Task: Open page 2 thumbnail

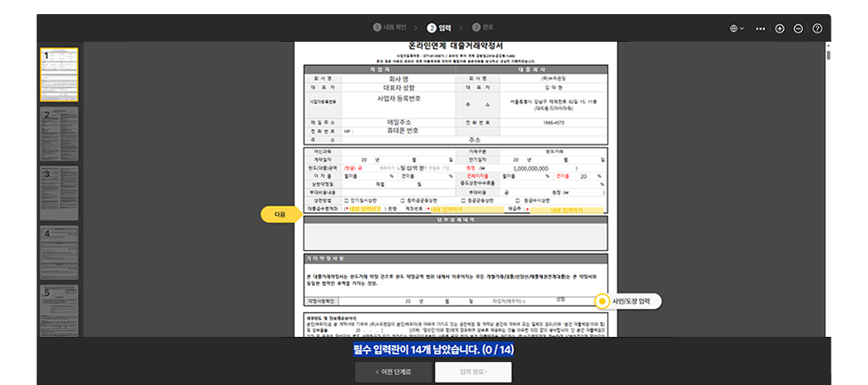Action: (59, 135)
